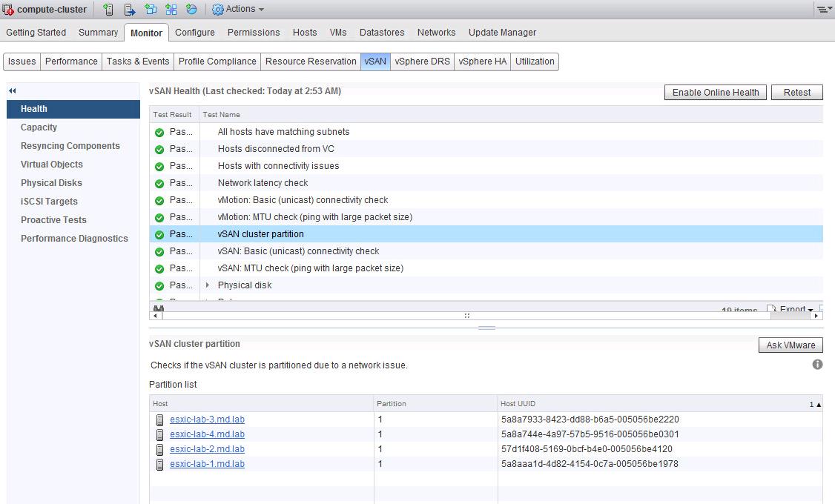
Task: Click the Retest button
Action: click(x=796, y=92)
